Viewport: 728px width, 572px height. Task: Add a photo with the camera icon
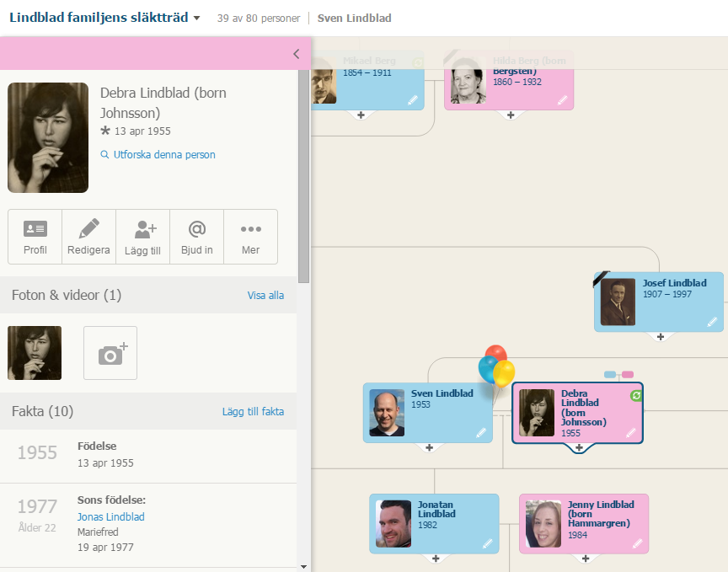(x=110, y=353)
